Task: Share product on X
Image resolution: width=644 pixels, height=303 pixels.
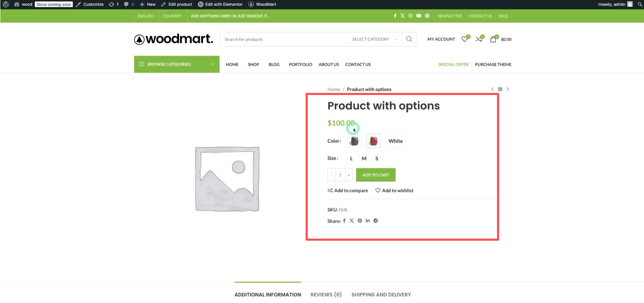Action: (351, 221)
